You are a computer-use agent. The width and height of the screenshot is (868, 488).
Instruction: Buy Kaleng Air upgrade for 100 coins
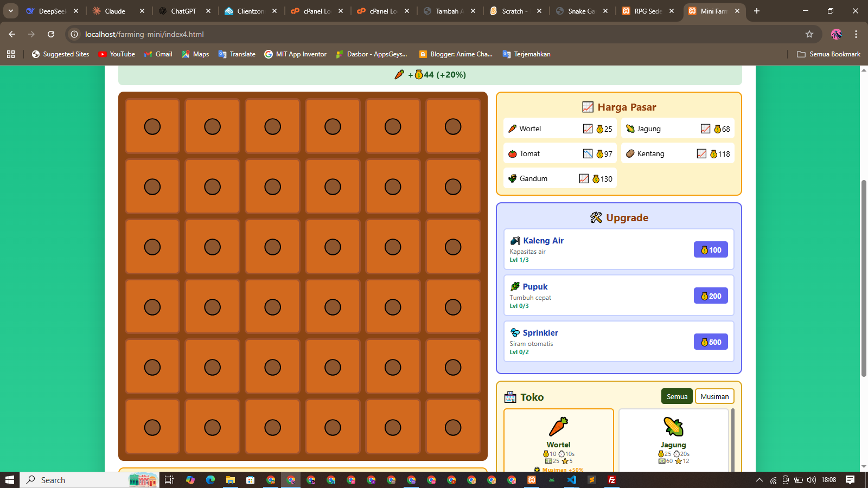pyautogui.click(x=711, y=250)
